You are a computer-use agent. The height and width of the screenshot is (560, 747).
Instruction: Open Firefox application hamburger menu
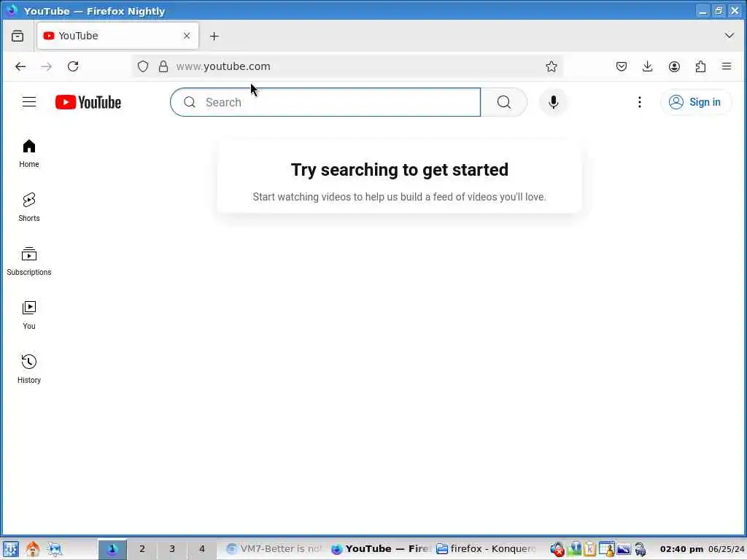coord(727,66)
